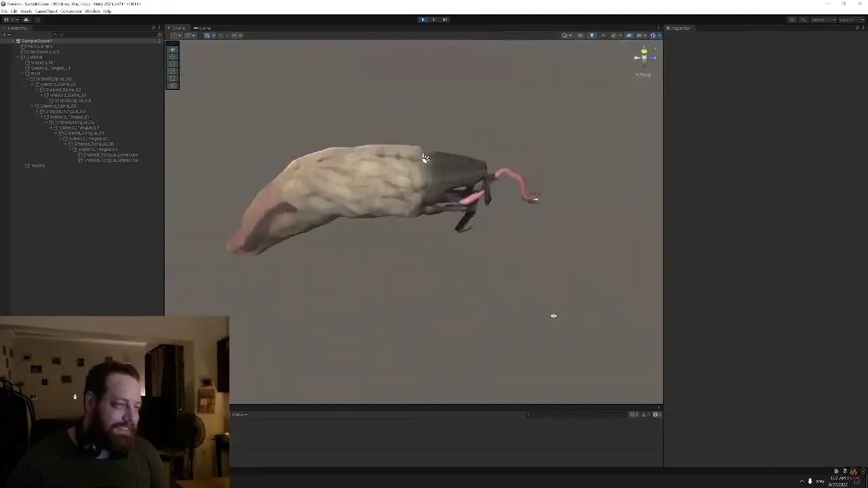Select Graboid_Tongue_10 in Hierarchy
Image resolution: width=868 pixels, height=488 pixels.
pyautogui.click(x=50, y=68)
